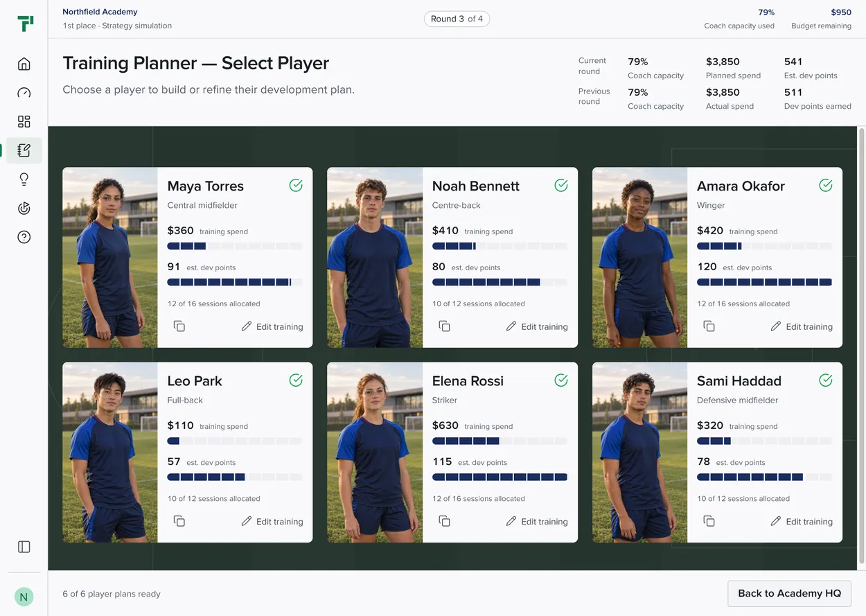
Task: Open the grid modules icon in sidebar
Action: pos(24,121)
